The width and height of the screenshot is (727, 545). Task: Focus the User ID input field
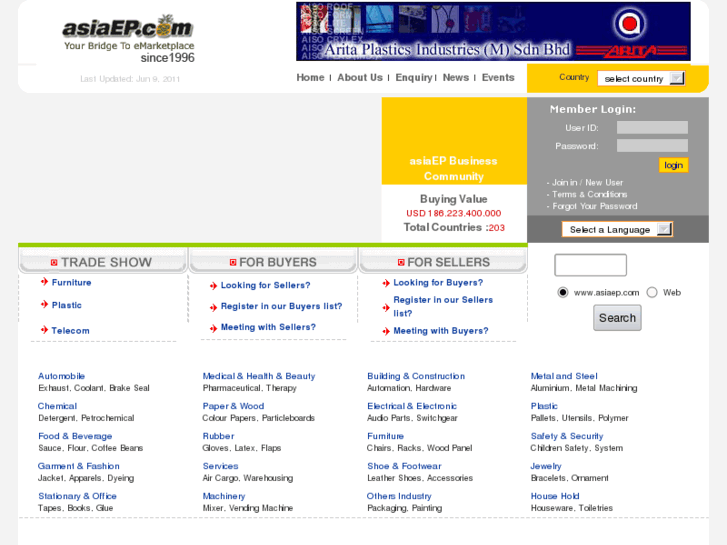coord(652,128)
